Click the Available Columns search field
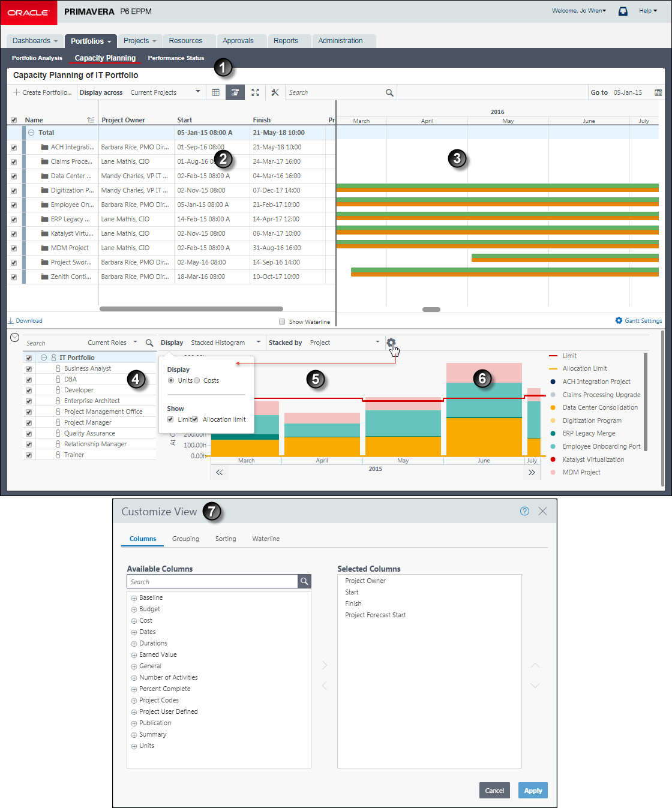The width and height of the screenshot is (672, 808). 212,581
